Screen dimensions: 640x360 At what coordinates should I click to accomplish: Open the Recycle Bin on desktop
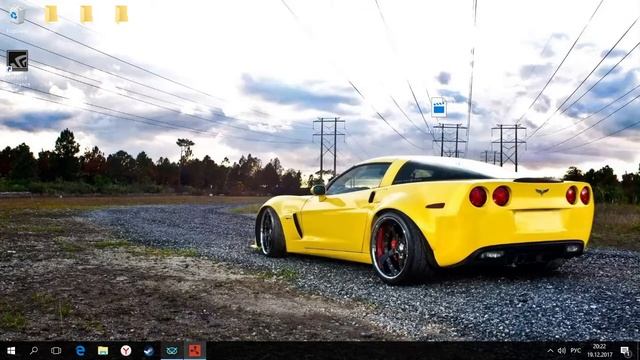(16, 16)
